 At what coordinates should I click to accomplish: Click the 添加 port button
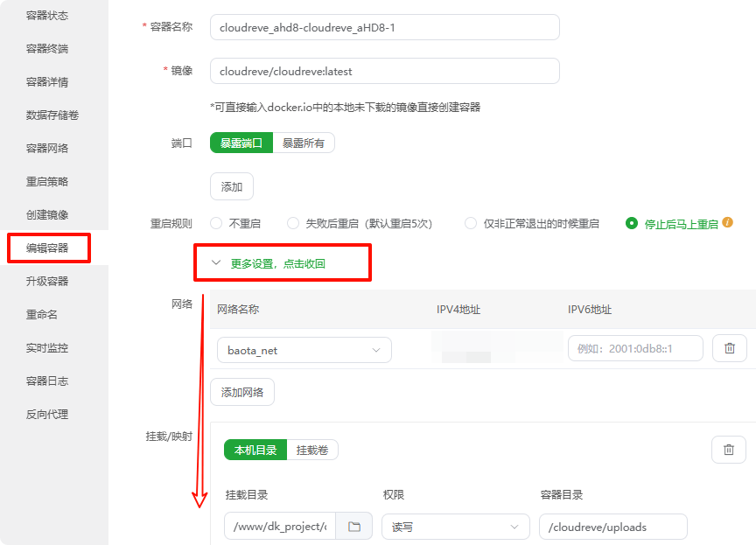232,186
